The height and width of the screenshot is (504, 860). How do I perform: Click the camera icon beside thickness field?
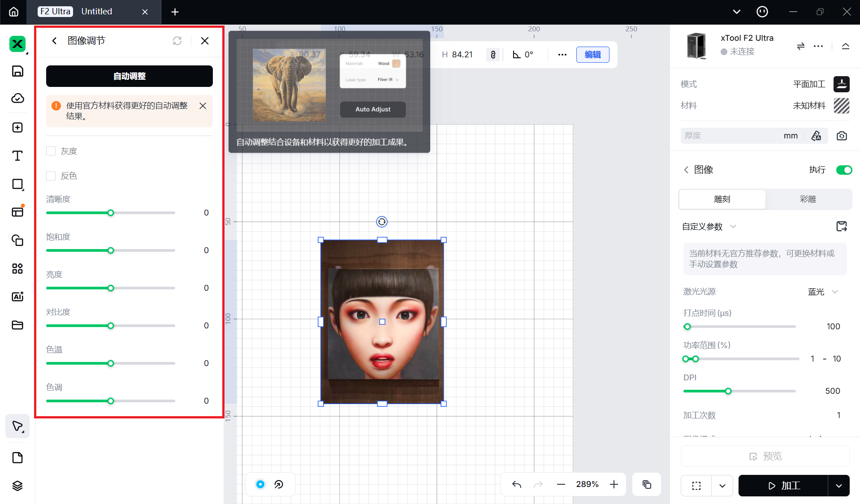point(842,136)
